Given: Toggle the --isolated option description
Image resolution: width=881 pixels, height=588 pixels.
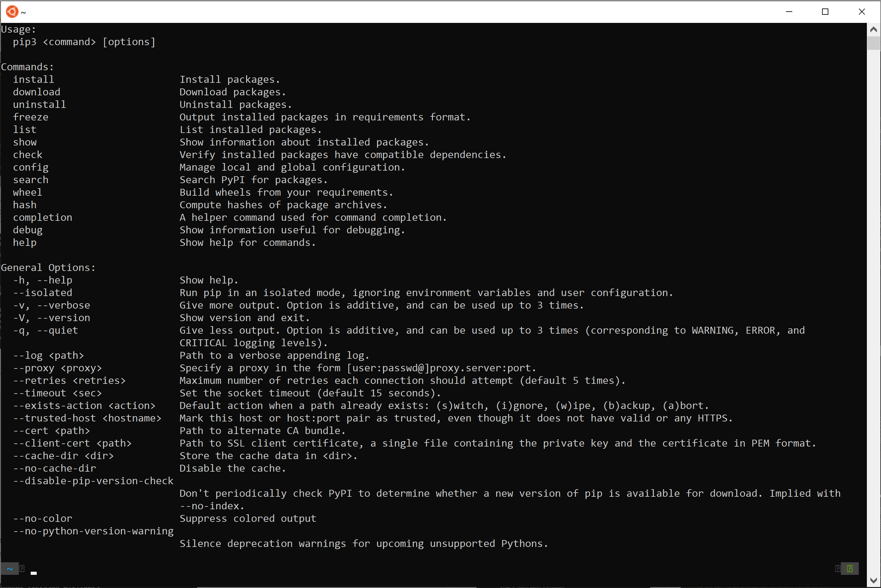Looking at the screenshot, I should pos(425,292).
